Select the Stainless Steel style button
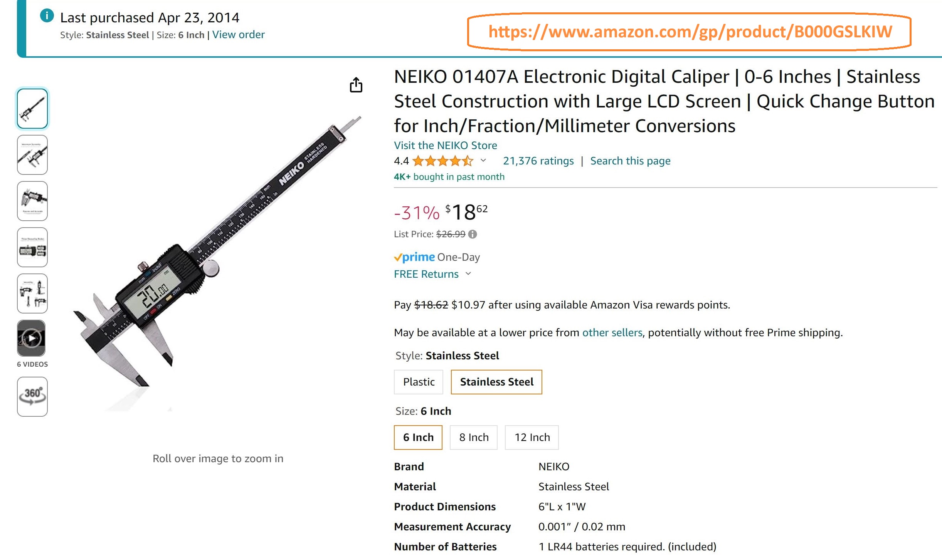The width and height of the screenshot is (942, 560). click(x=496, y=382)
